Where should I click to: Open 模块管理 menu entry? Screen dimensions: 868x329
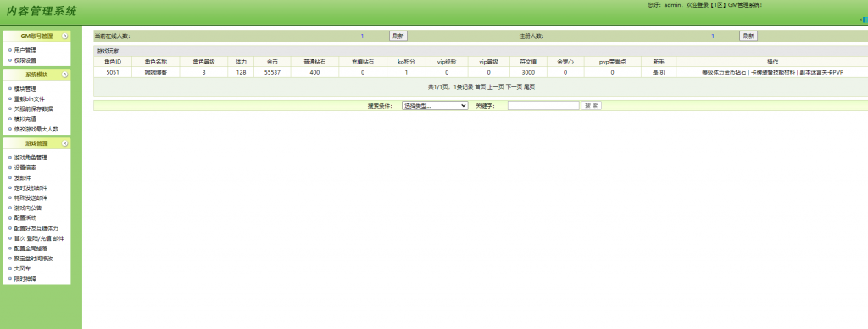pyautogui.click(x=25, y=89)
